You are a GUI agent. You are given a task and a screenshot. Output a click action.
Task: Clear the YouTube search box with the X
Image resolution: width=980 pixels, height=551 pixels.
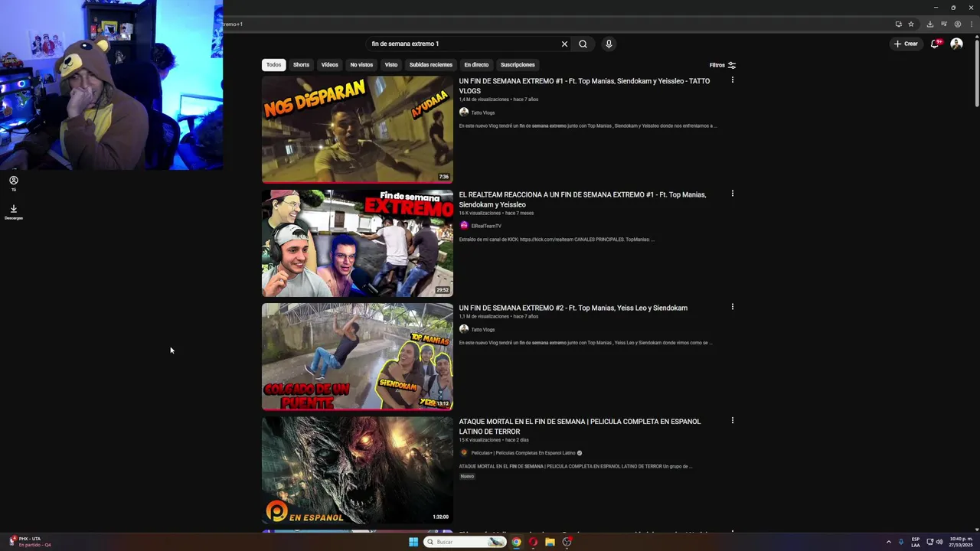pyautogui.click(x=564, y=44)
